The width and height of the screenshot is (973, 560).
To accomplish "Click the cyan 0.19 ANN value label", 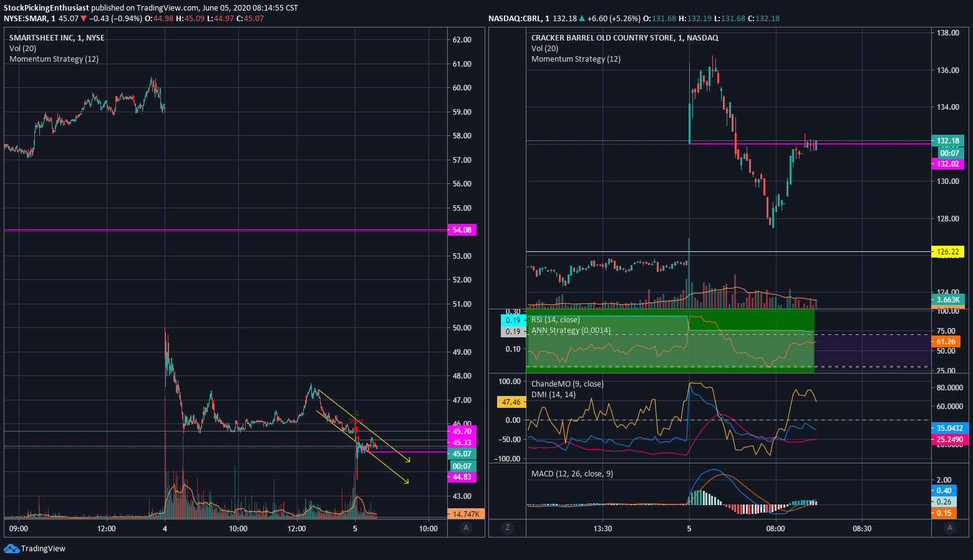I will (513, 321).
